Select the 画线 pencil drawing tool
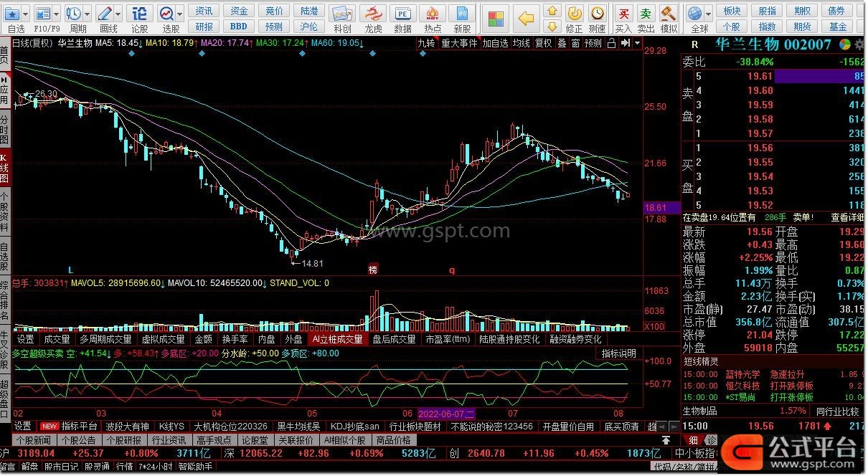 pyautogui.click(x=105, y=14)
